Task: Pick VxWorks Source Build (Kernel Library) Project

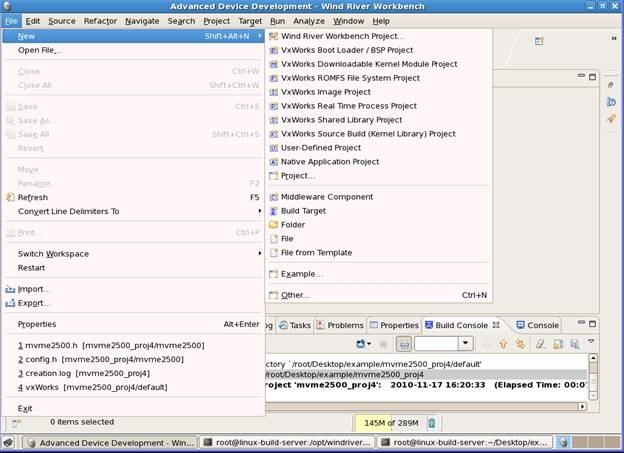Action: click(378, 134)
